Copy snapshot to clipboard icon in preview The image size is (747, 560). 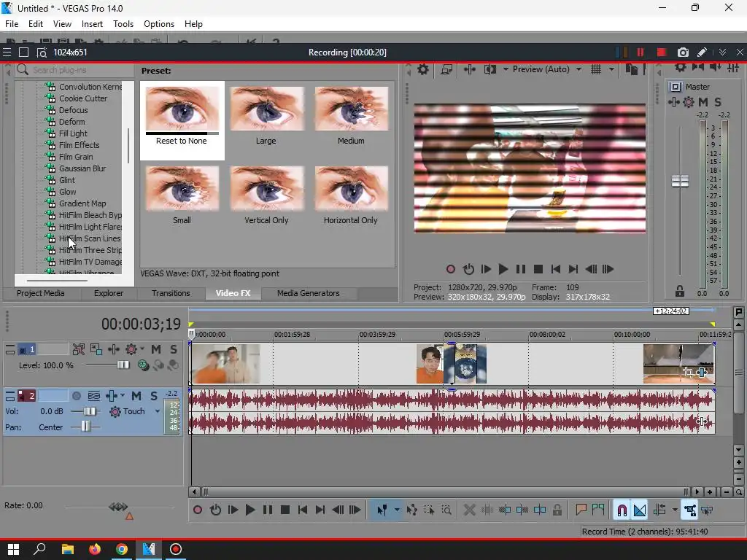coord(631,69)
